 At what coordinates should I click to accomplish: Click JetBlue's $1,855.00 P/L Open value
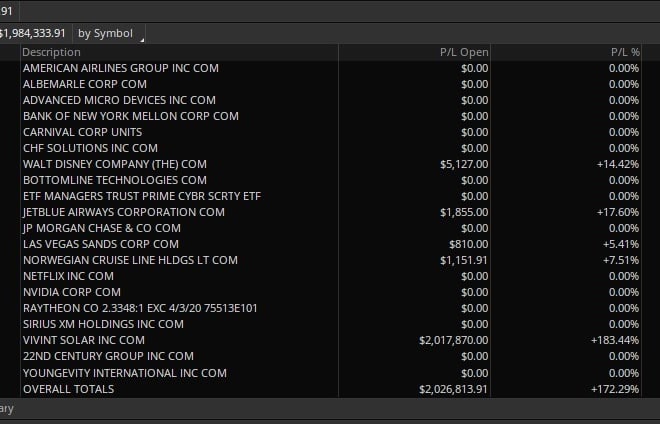[464, 212]
